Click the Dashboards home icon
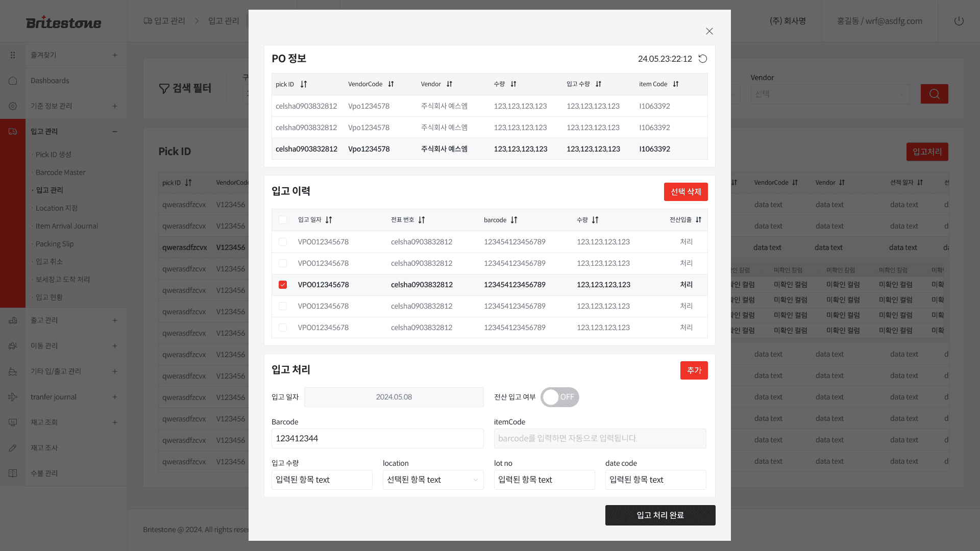The width and height of the screenshot is (980, 551). point(13,81)
